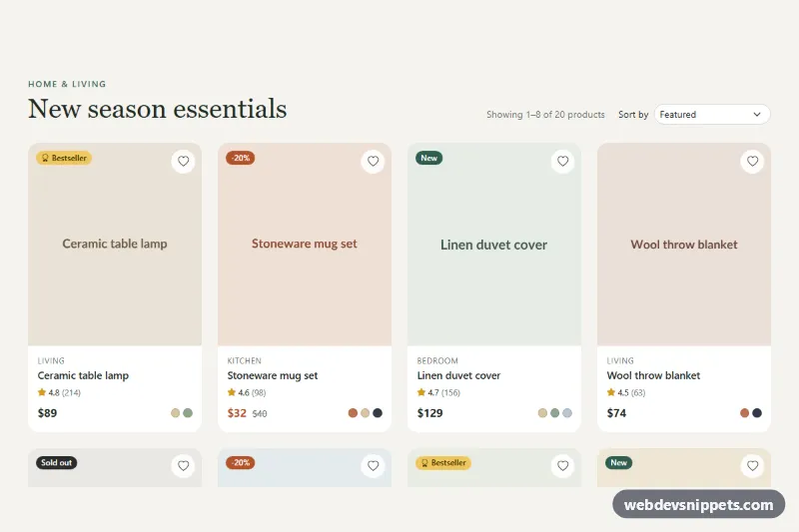Select green swatch for Ceramic table lamp
799x532 pixels.
pyautogui.click(x=188, y=413)
